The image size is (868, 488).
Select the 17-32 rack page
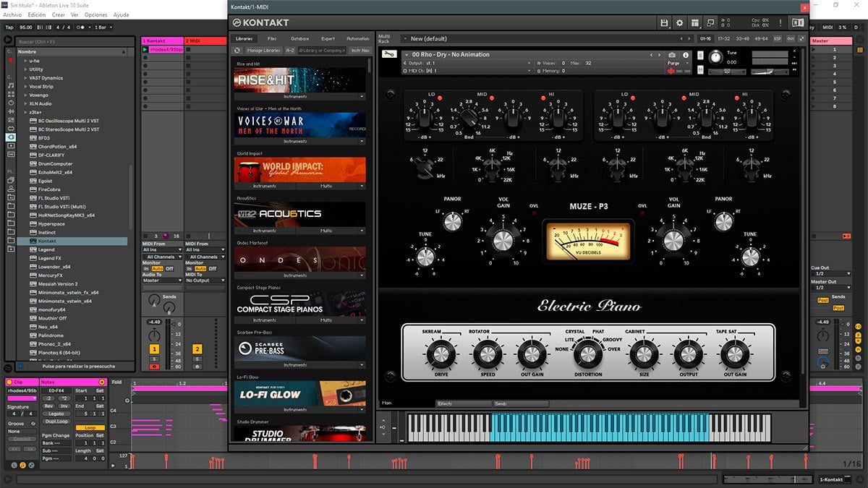point(723,38)
